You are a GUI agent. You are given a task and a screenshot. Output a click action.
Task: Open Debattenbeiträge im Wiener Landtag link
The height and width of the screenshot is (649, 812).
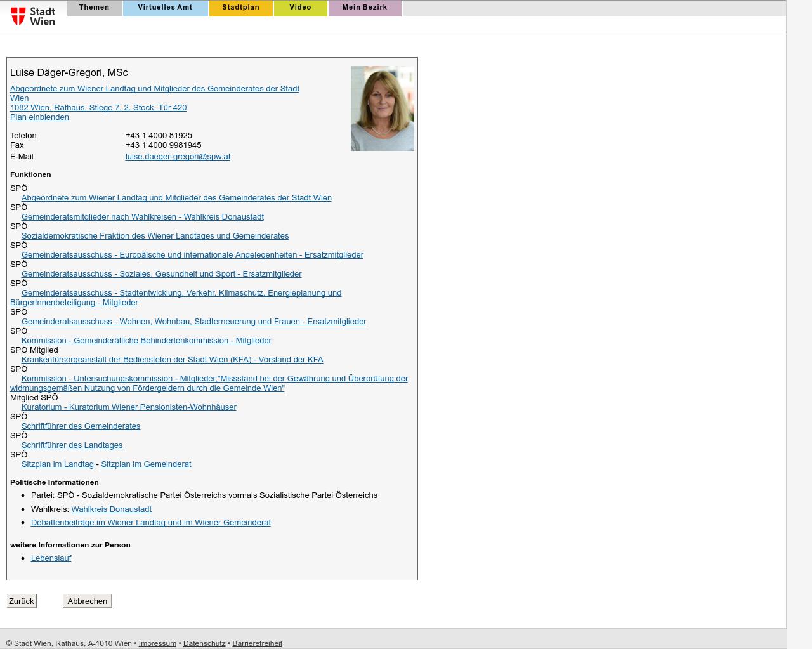[x=150, y=523]
